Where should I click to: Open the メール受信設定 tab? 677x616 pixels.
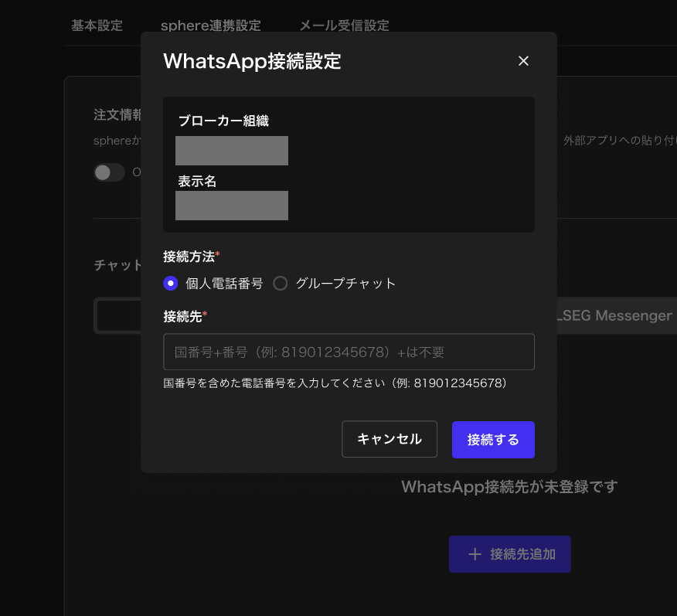click(x=344, y=26)
